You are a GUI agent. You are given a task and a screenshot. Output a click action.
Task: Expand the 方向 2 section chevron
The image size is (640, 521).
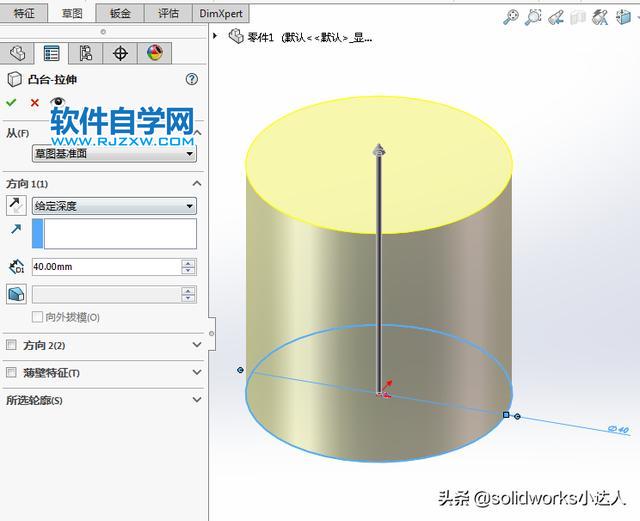coord(197,345)
